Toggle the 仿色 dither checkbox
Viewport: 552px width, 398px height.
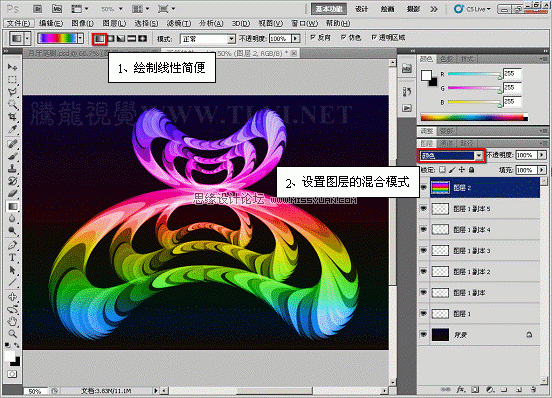pos(344,37)
